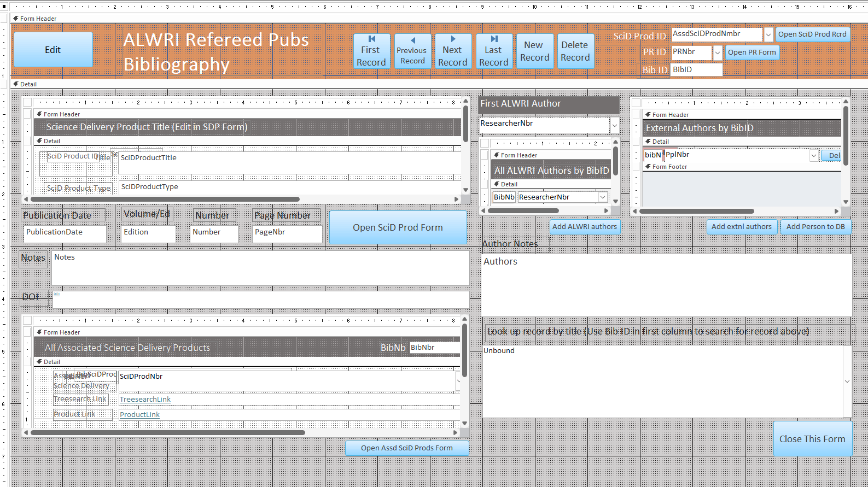Click the Open PR Form button

point(752,52)
